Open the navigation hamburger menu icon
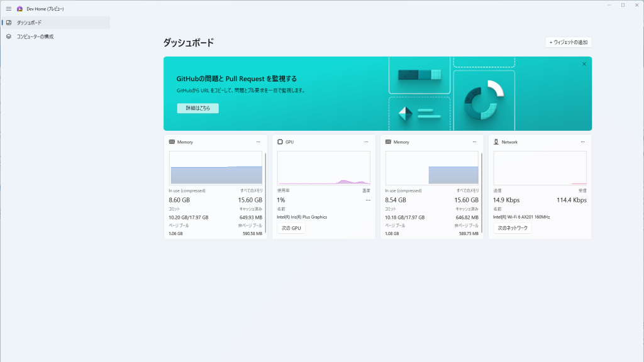The height and width of the screenshot is (362, 644). pyautogui.click(x=9, y=9)
